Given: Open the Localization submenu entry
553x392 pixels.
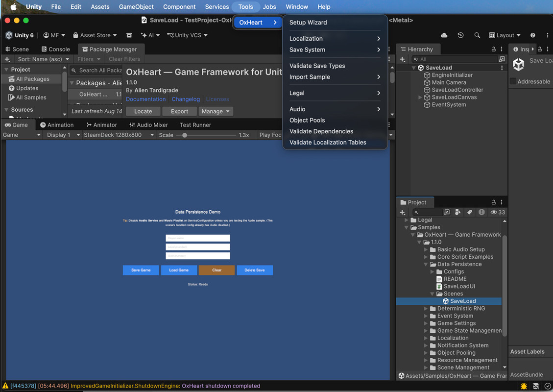Looking at the screenshot, I should pyautogui.click(x=335, y=38).
